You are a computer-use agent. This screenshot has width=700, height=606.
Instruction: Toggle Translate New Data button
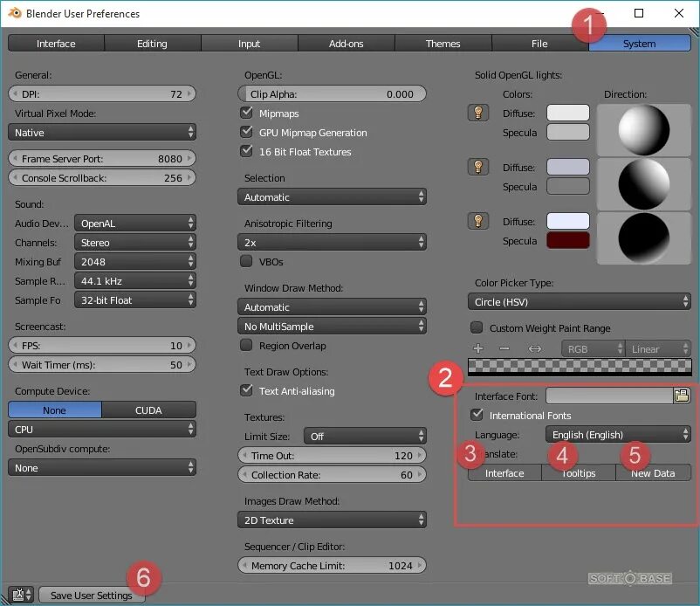click(x=653, y=473)
